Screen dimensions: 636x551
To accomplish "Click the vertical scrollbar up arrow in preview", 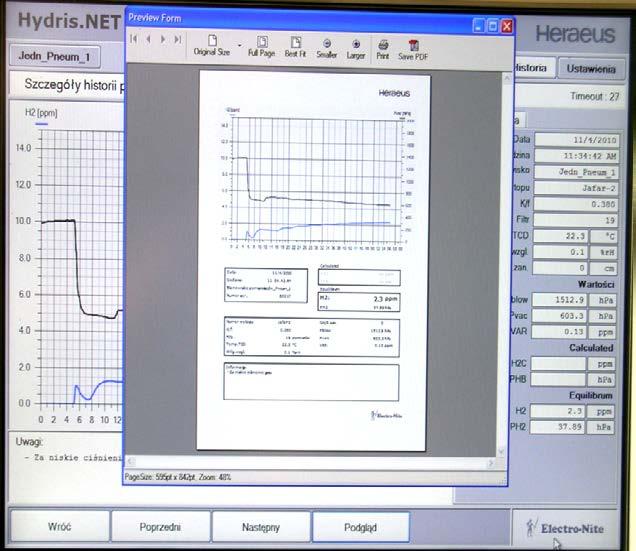I will [507, 77].
